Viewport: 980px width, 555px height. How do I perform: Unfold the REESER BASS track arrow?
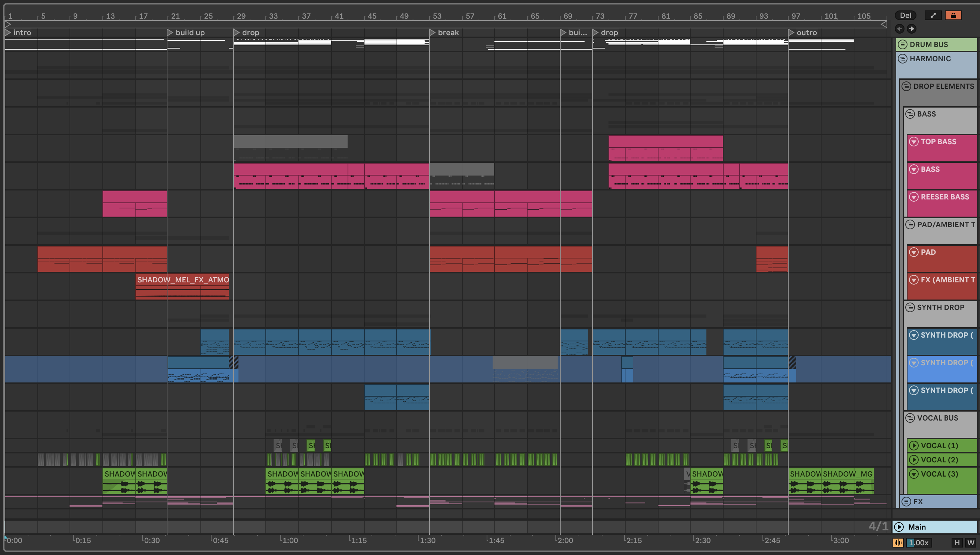click(x=913, y=197)
